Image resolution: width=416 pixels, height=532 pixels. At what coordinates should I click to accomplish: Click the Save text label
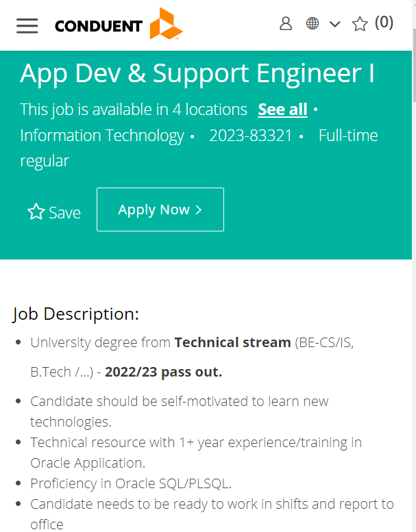pyautogui.click(x=65, y=213)
